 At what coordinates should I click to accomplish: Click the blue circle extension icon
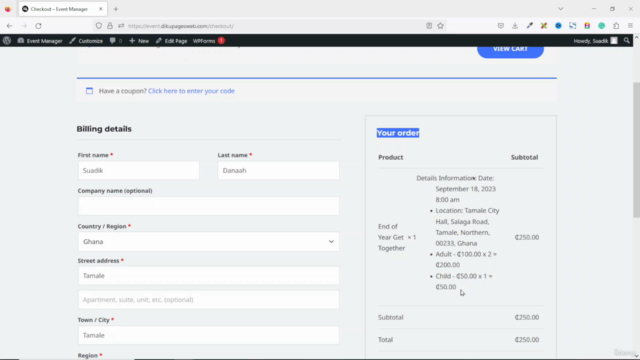(558, 26)
